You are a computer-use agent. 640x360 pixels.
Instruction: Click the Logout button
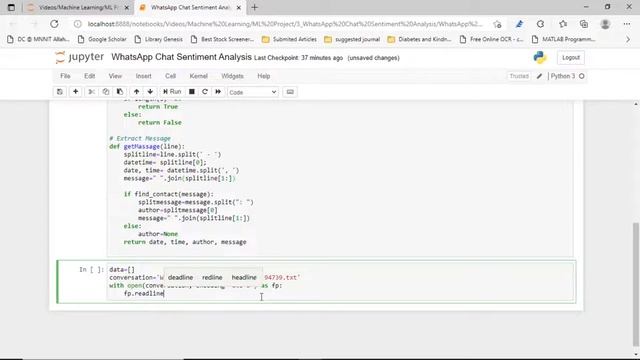tap(571, 58)
